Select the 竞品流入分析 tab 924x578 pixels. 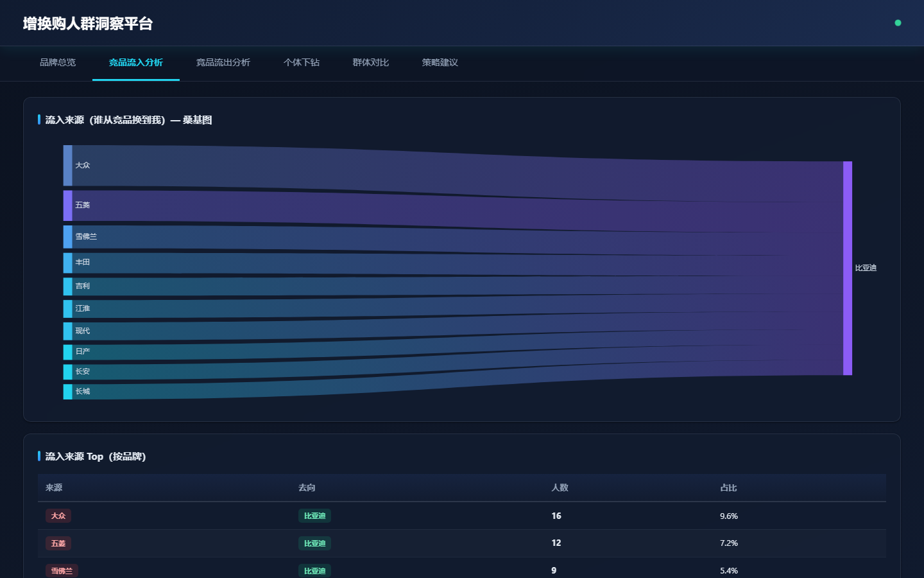click(136, 62)
